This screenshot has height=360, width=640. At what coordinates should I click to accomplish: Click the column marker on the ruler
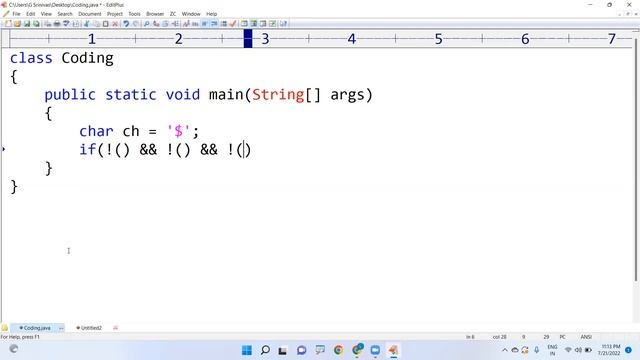pyautogui.click(x=248, y=39)
